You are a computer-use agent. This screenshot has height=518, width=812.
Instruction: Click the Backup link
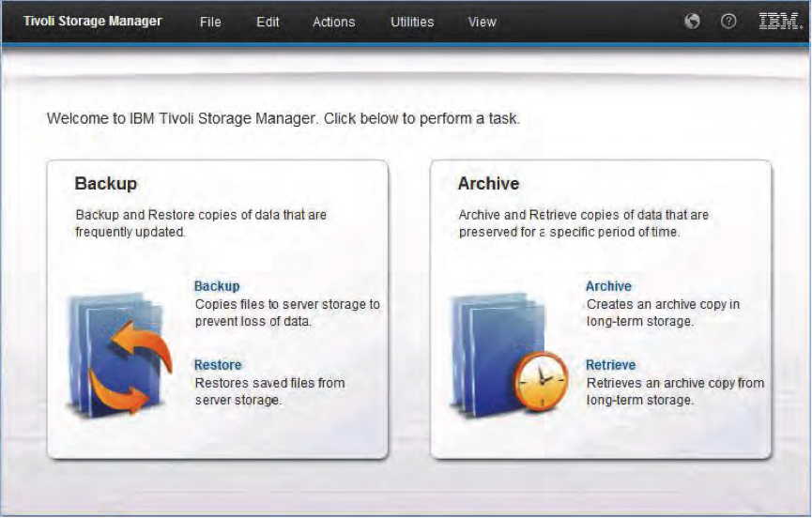click(217, 286)
